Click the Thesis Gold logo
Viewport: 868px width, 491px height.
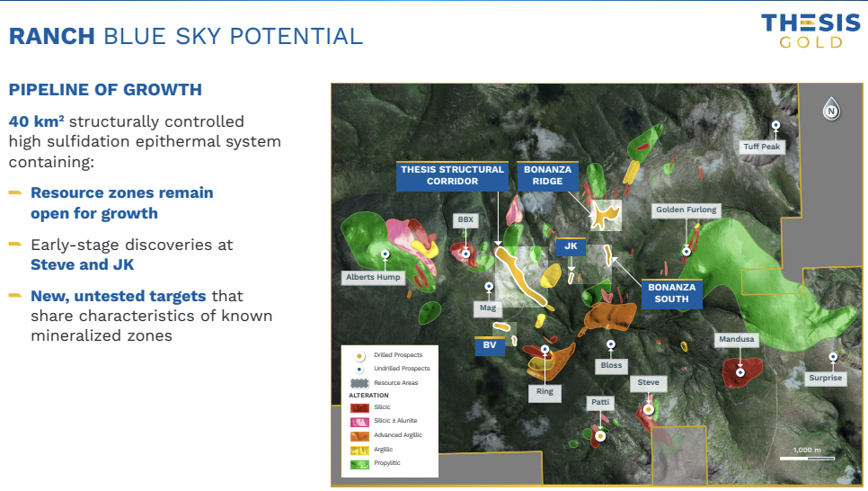point(811,31)
